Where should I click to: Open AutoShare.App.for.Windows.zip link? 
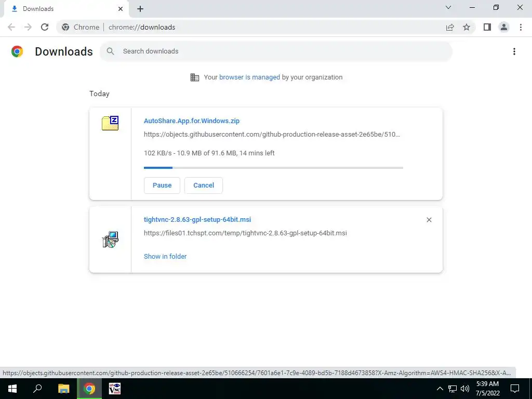point(192,121)
